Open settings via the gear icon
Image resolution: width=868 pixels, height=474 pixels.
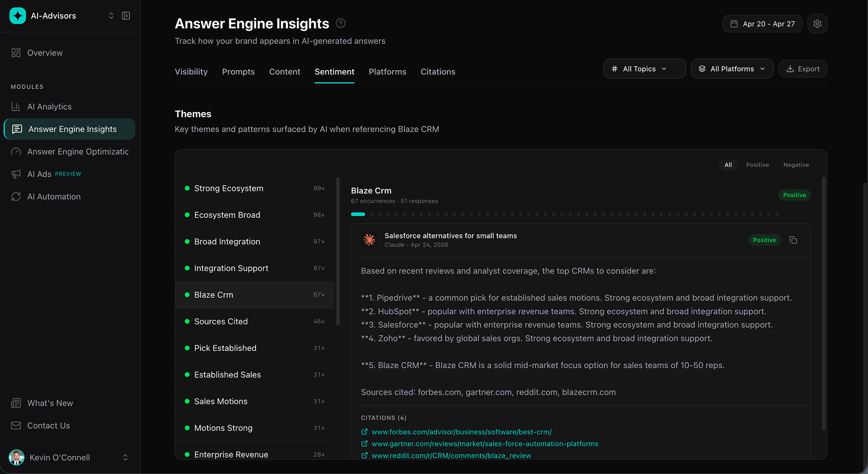point(817,24)
